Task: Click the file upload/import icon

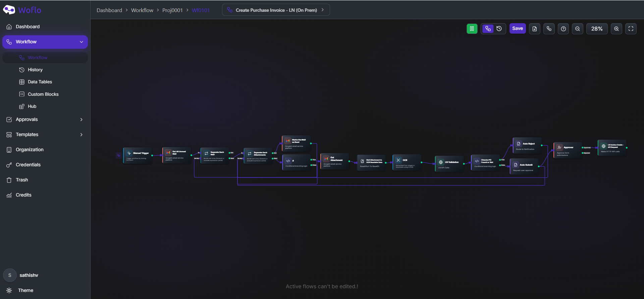Action: click(x=535, y=29)
